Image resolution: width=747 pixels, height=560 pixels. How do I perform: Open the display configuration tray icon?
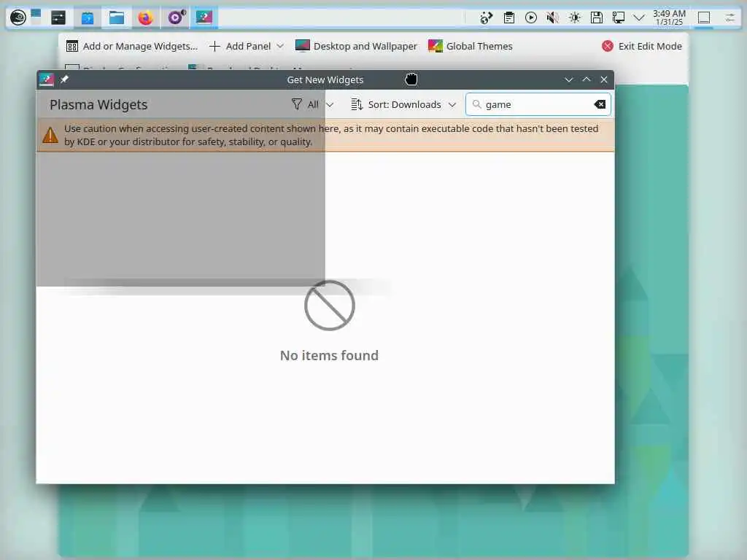(619, 18)
